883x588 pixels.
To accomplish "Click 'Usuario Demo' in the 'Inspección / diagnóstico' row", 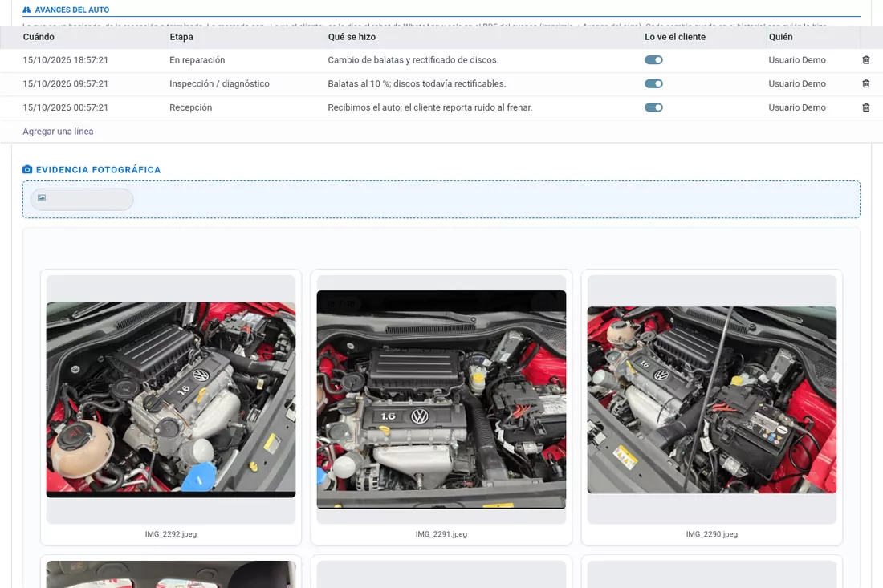I will [797, 84].
